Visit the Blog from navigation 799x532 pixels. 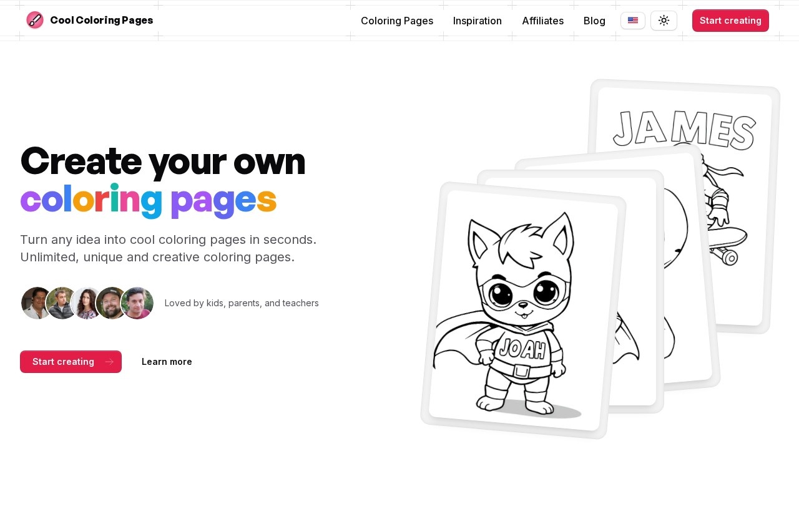click(x=594, y=21)
